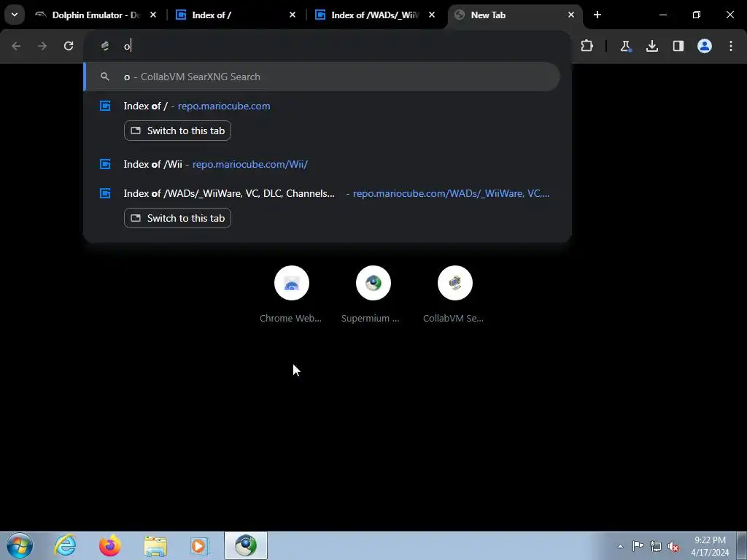Viewport: 747px width, 560px height.
Task: Close the 'Index of /WADs/_Wii' tab
Action: [432, 15]
